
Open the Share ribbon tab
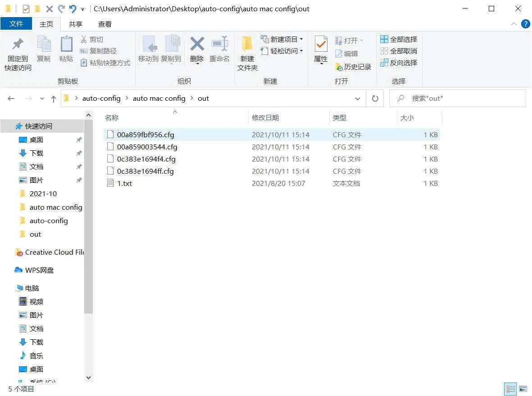(76, 24)
